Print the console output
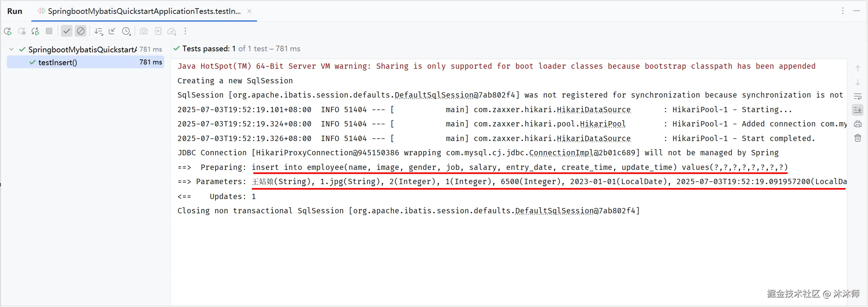Viewport: 868px width, 307px height. 858,124
